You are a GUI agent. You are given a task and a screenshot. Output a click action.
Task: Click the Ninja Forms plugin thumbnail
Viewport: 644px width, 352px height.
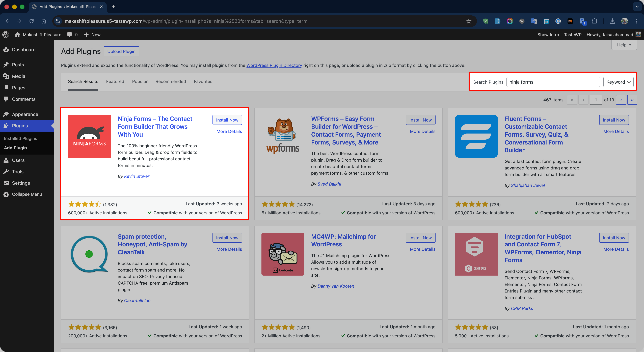pos(89,136)
